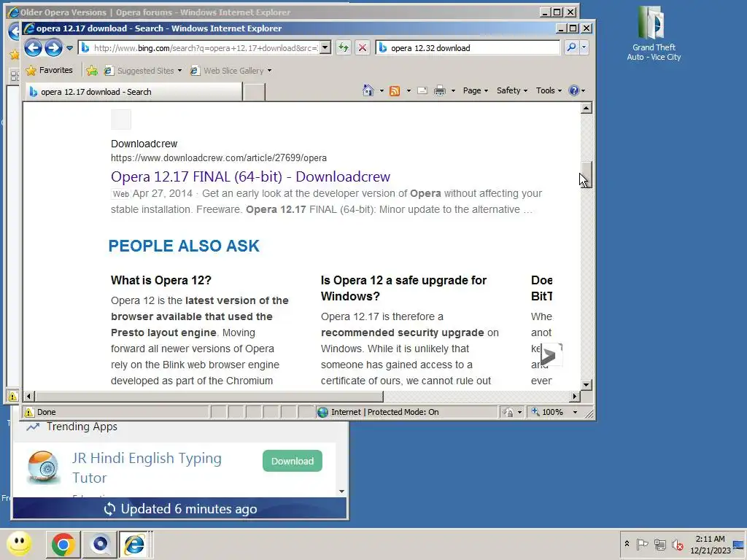Click Updated 6 minutes ago refresh bar
This screenshot has width=747, height=560.
coord(180,508)
